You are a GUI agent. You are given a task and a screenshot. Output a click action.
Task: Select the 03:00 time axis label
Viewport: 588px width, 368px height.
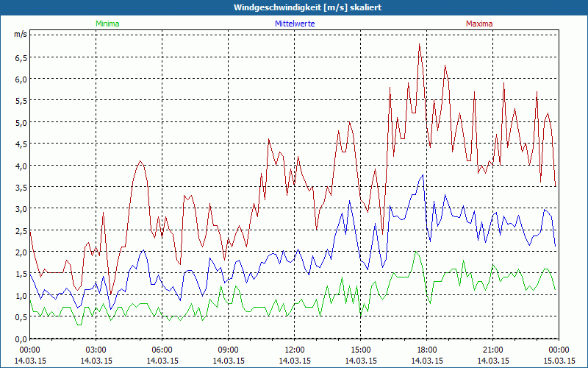96,350
